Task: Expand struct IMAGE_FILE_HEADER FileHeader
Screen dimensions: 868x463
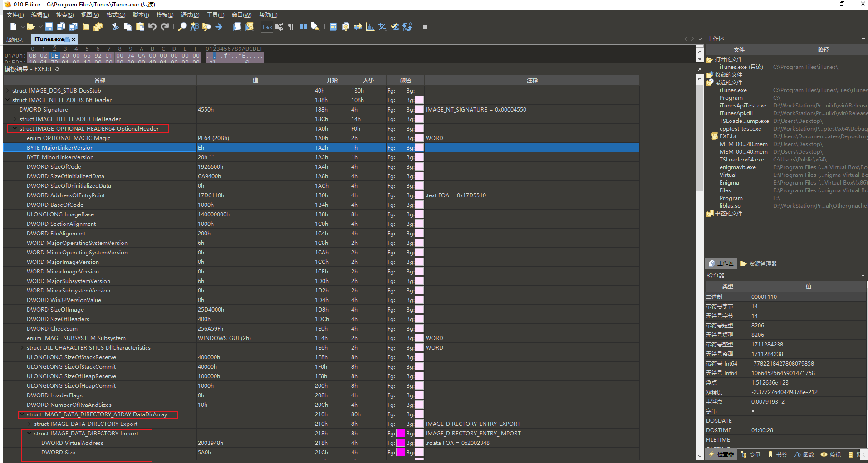Action: coord(15,119)
